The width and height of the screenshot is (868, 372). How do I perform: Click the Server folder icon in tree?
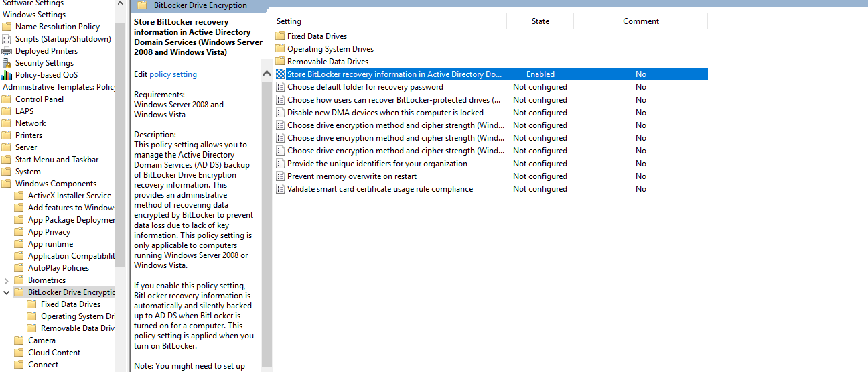[x=7, y=147]
